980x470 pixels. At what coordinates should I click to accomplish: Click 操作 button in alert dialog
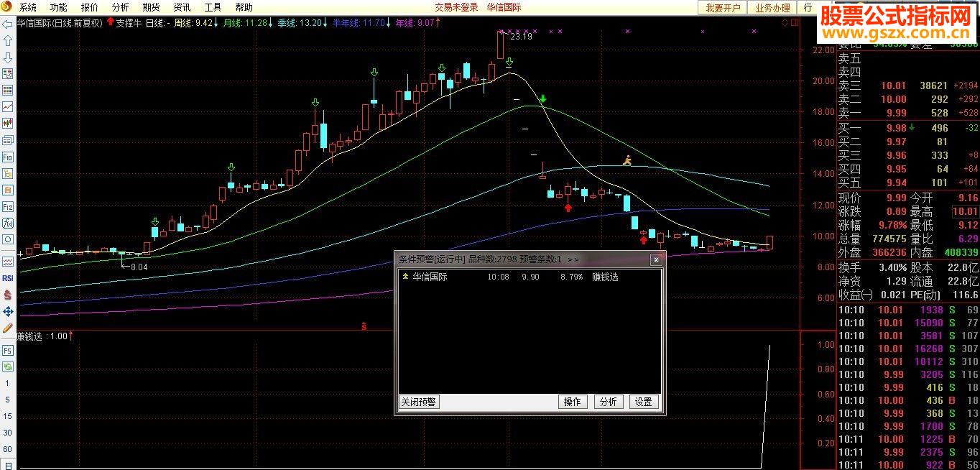(x=573, y=402)
